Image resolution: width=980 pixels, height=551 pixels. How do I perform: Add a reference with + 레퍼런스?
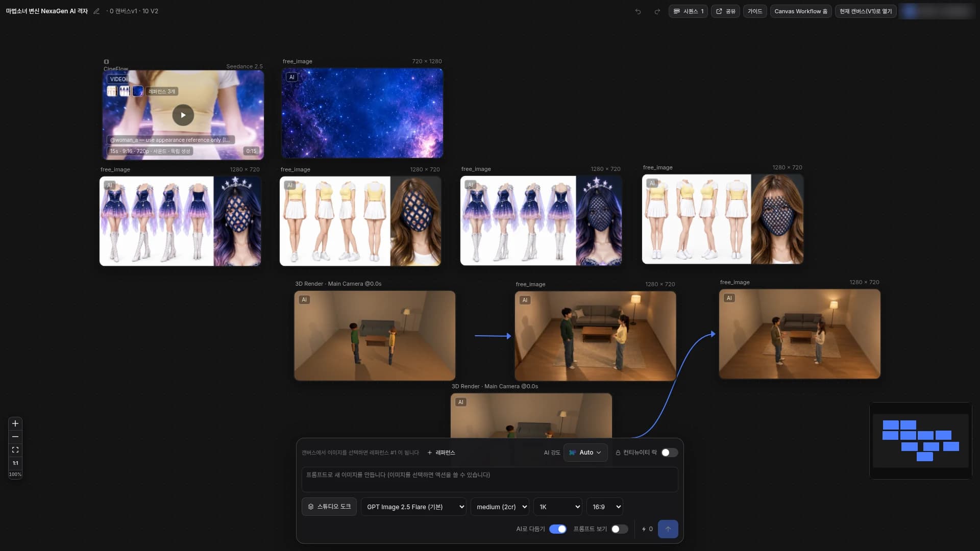coord(441,453)
